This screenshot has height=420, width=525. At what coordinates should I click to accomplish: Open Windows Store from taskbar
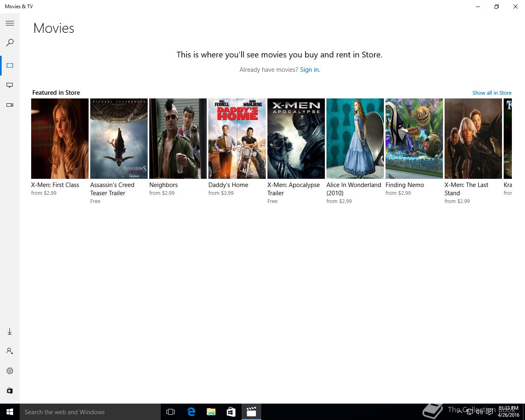pos(231,412)
